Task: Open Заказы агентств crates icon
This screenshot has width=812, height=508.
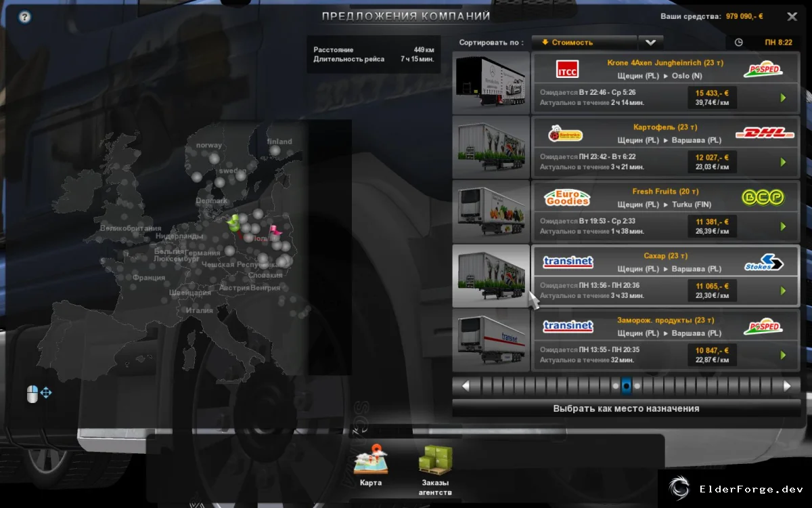Action: tap(435, 460)
